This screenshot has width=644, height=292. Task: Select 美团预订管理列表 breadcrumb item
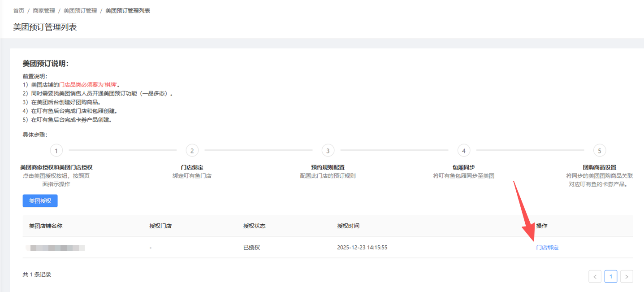pyautogui.click(x=128, y=10)
